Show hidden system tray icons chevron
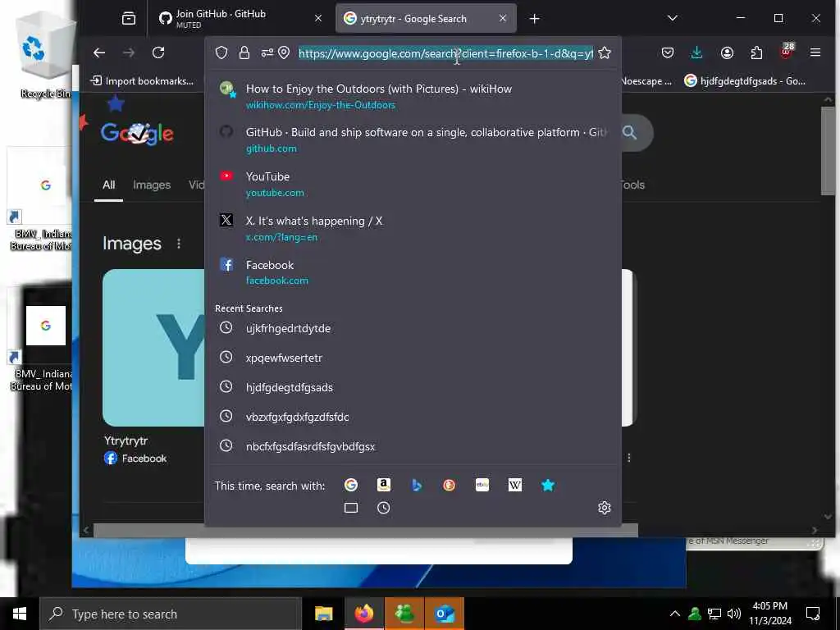This screenshot has width=840, height=630. coord(675,614)
